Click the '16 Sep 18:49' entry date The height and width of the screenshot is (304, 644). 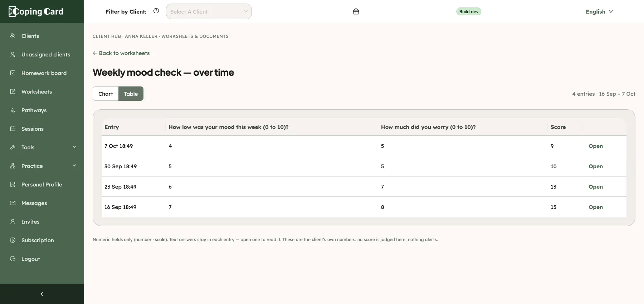(x=120, y=207)
